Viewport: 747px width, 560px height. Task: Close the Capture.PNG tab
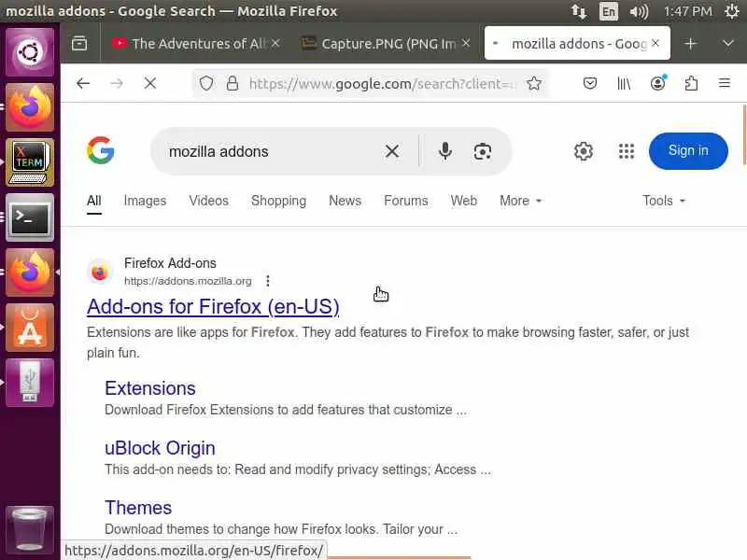[x=466, y=43]
